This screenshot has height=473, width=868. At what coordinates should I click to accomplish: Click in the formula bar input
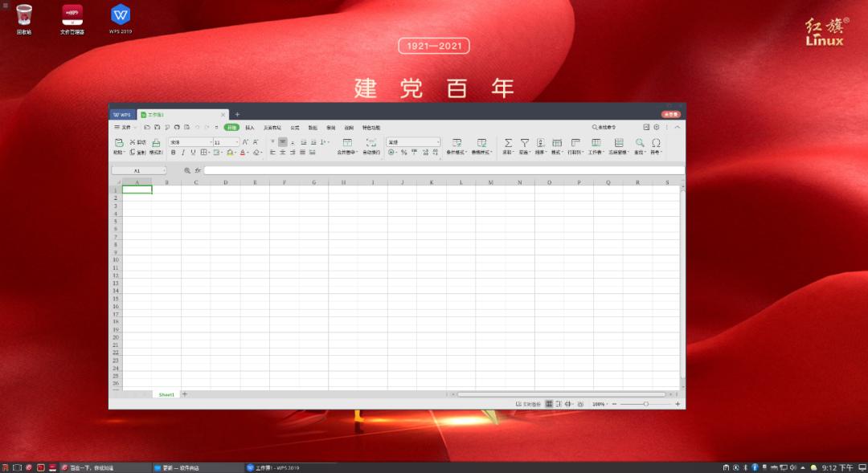[x=444, y=170]
